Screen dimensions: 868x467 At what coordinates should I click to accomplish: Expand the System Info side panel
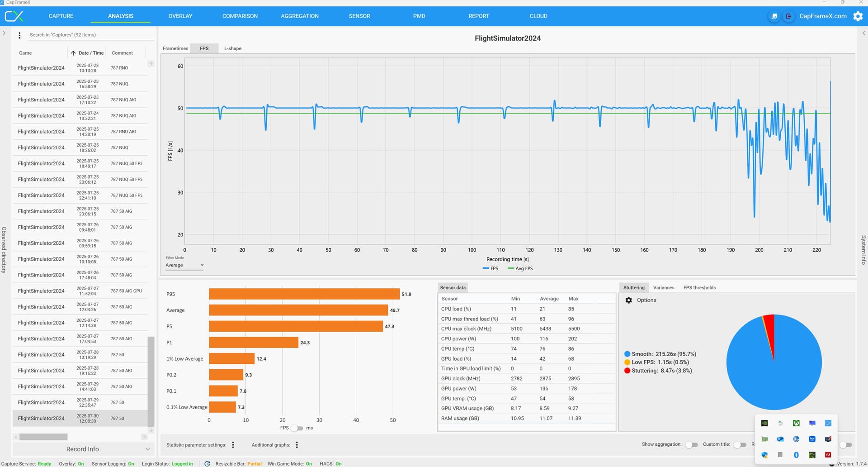coord(863,33)
